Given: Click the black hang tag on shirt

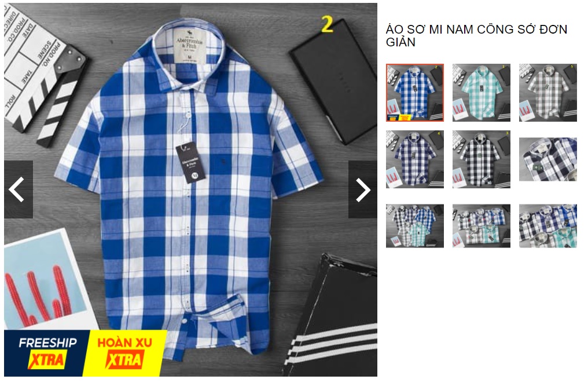Looking at the screenshot, I should [x=191, y=162].
